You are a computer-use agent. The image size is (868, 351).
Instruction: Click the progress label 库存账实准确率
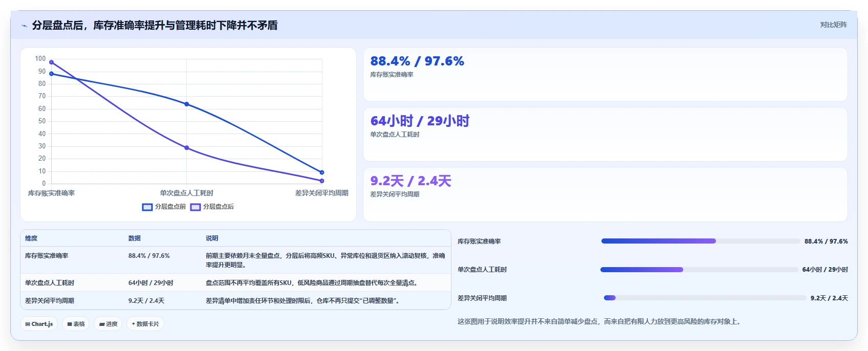coord(479,242)
